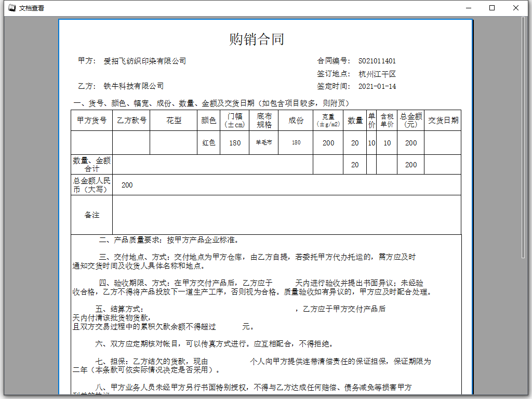Click quantity 20 in the 红色 row
This screenshot has height=399, width=532.
pos(355,143)
